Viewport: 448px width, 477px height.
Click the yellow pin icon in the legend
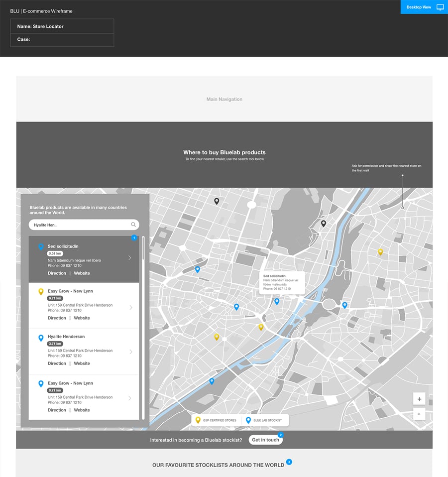pos(198,420)
